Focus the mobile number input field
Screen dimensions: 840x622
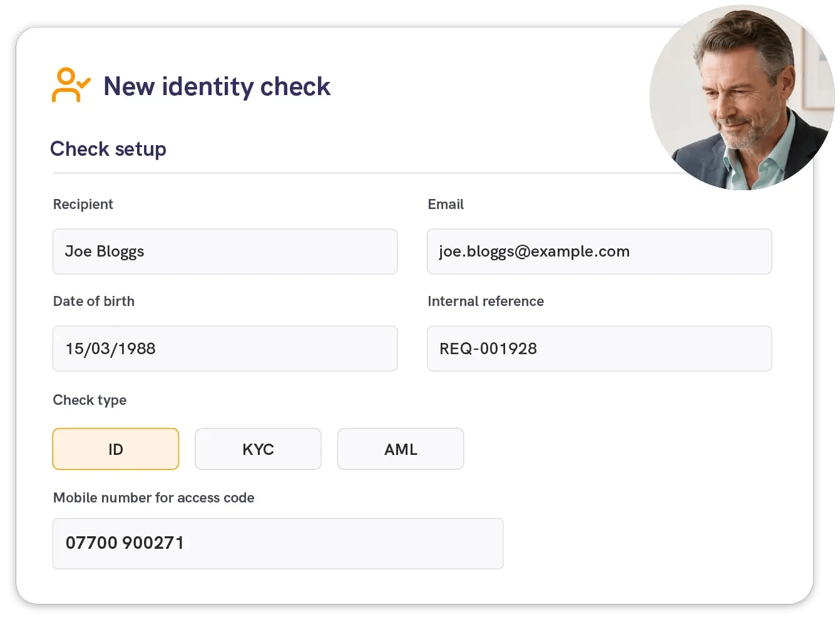(x=278, y=543)
